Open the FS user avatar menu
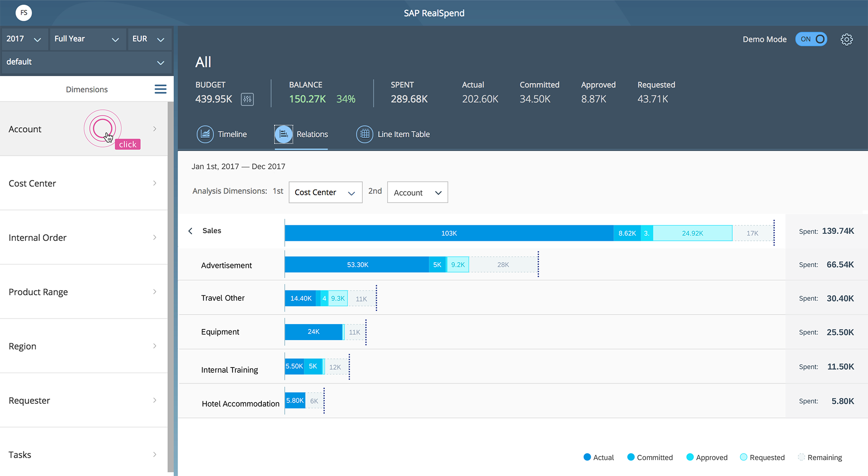This screenshot has height=476, width=868. coord(23,13)
